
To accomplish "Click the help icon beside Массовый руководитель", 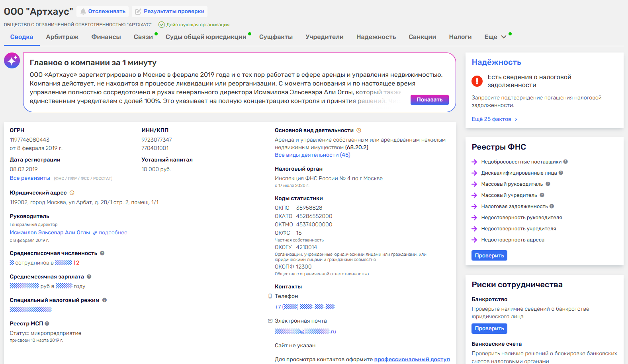I will click(x=548, y=184).
